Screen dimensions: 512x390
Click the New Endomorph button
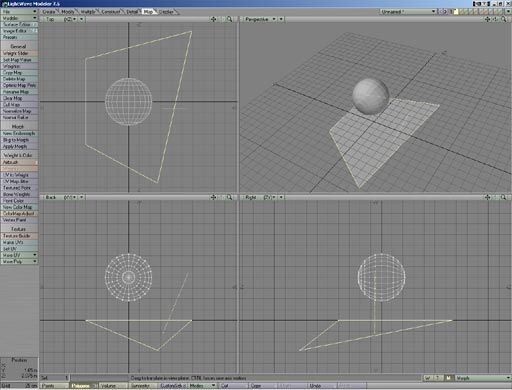(19, 133)
